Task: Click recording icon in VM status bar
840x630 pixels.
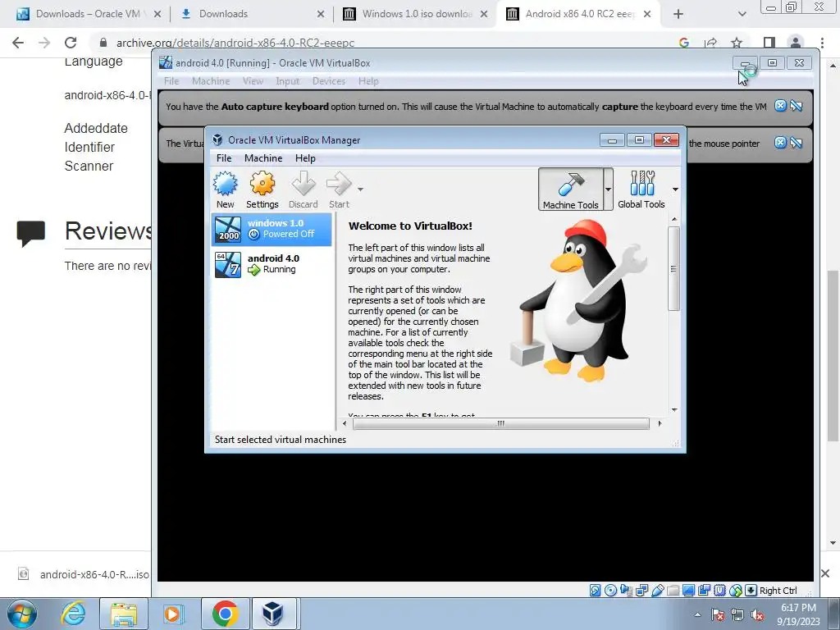Action: tap(704, 591)
